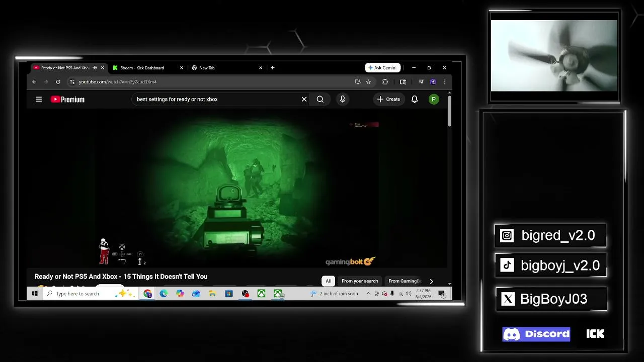The width and height of the screenshot is (644, 362).
Task: Open the install or cast icon in address bar
Action: (x=358, y=82)
